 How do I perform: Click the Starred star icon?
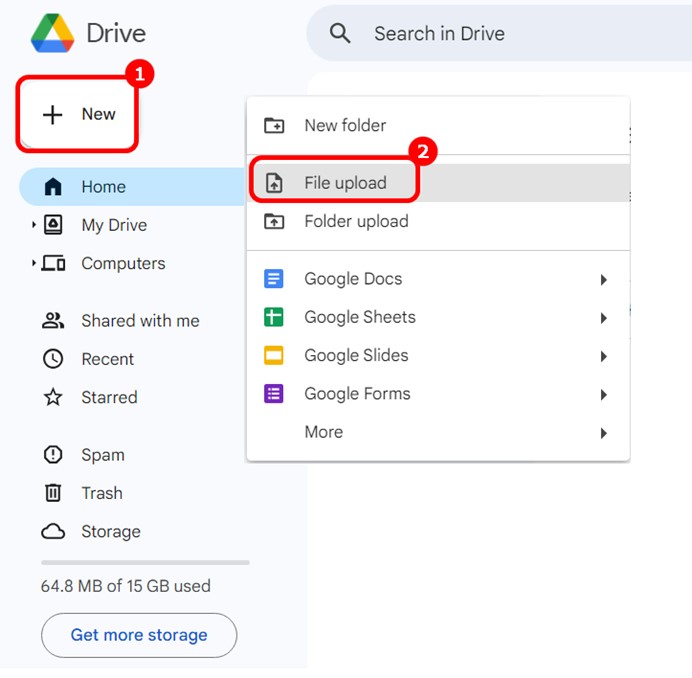click(53, 397)
